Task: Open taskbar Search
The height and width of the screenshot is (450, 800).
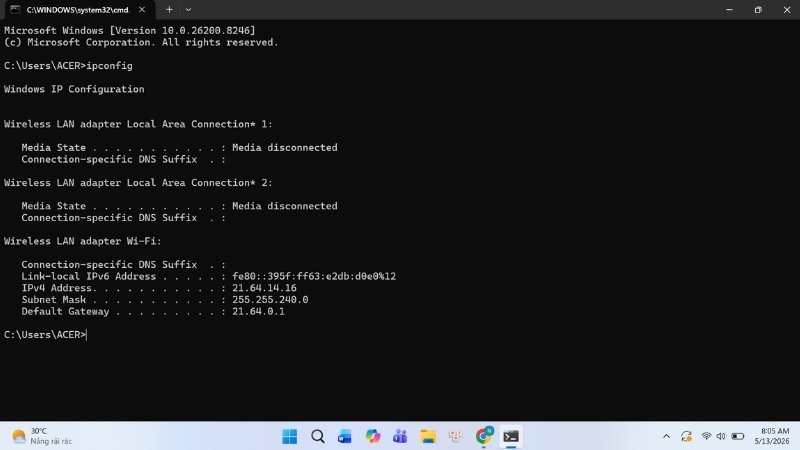Action: [x=317, y=436]
